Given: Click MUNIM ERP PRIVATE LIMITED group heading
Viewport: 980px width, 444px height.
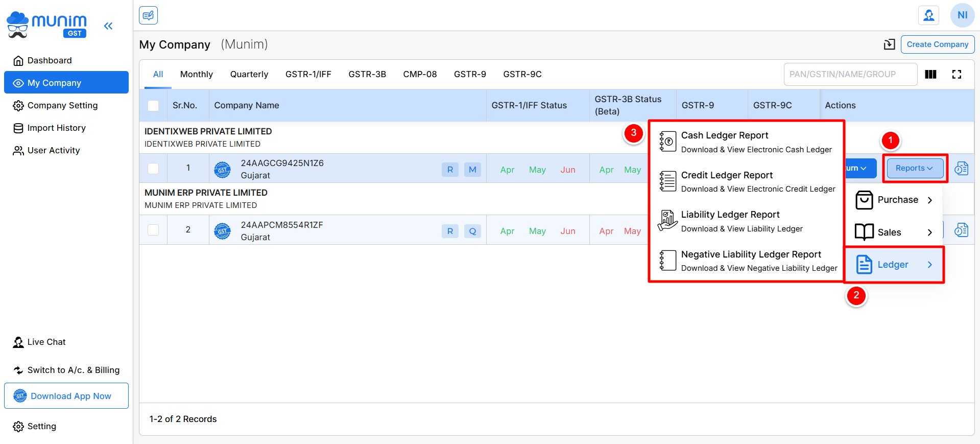Looking at the screenshot, I should pyautogui.click(x=206, y=193).
